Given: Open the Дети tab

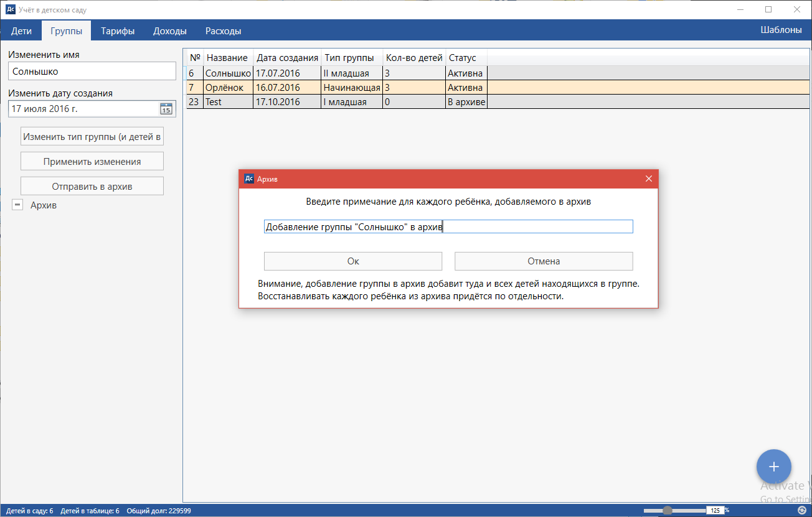Looking at the screenshot, I should point(21,30).
